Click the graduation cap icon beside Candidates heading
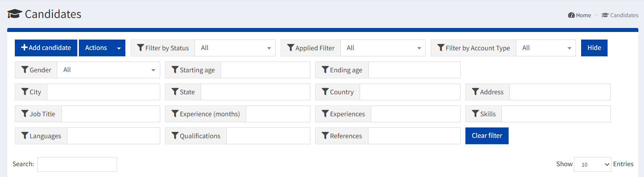The height and width of the screenshot is (177, 644). click(x=15, y=14)
